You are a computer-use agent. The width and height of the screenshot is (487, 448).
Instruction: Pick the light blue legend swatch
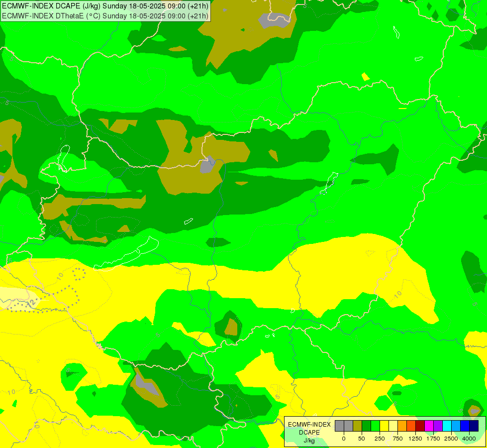(x=456, y=426)
